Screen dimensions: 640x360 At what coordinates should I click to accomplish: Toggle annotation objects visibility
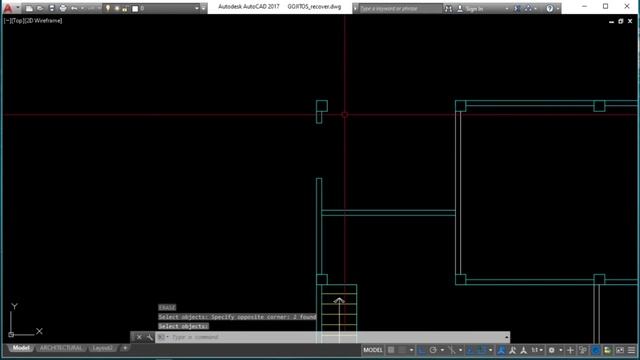pos(501,350)
